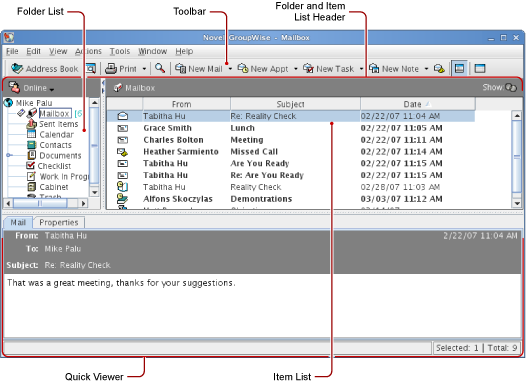526x383 pixels.
Task: Open the File menu
Action: (x=12, y=51)
